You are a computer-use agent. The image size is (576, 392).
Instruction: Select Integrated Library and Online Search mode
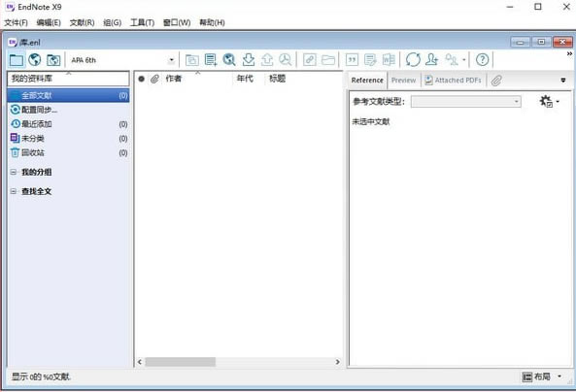point(53,59)
